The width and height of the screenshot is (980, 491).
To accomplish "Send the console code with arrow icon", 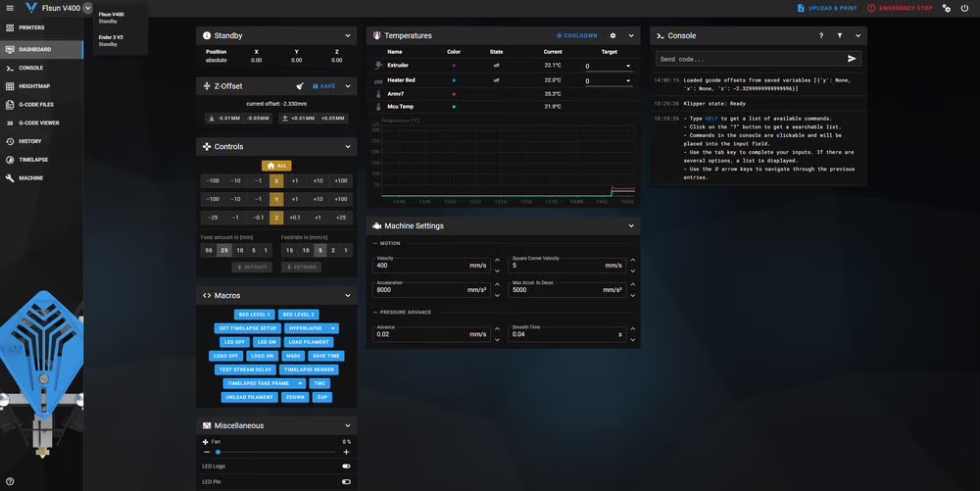I will pos(852,59).
